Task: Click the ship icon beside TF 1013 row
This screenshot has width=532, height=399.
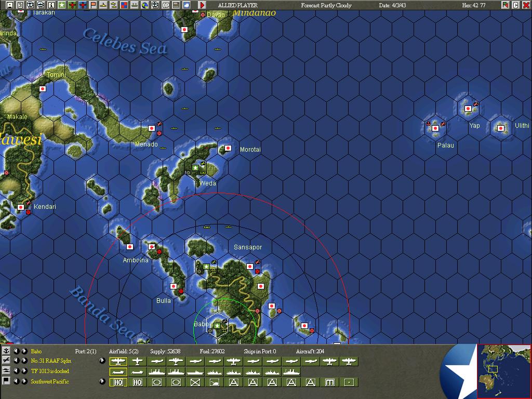Action: click(x=6, y=370)
